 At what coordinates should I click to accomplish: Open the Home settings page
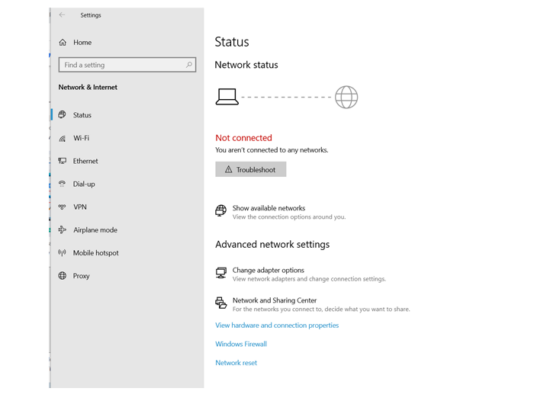pos(82,42)
